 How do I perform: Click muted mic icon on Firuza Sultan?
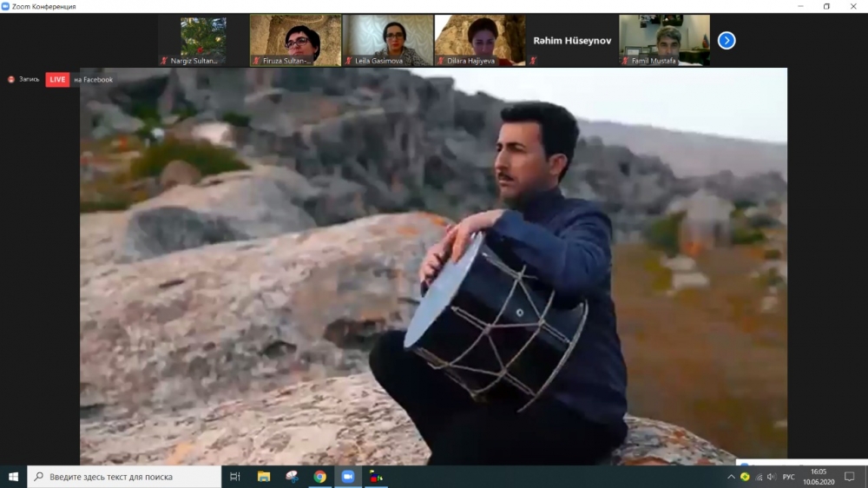[256, 61]
